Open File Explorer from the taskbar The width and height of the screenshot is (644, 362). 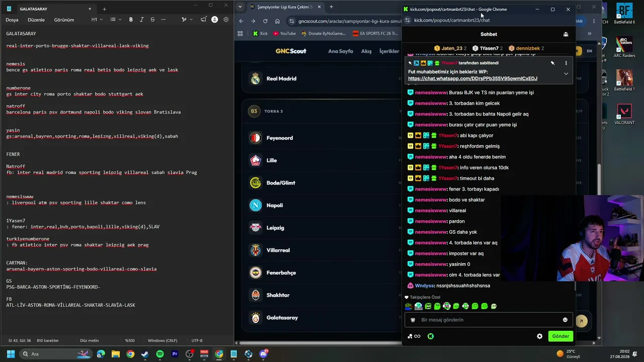point(115,354)
